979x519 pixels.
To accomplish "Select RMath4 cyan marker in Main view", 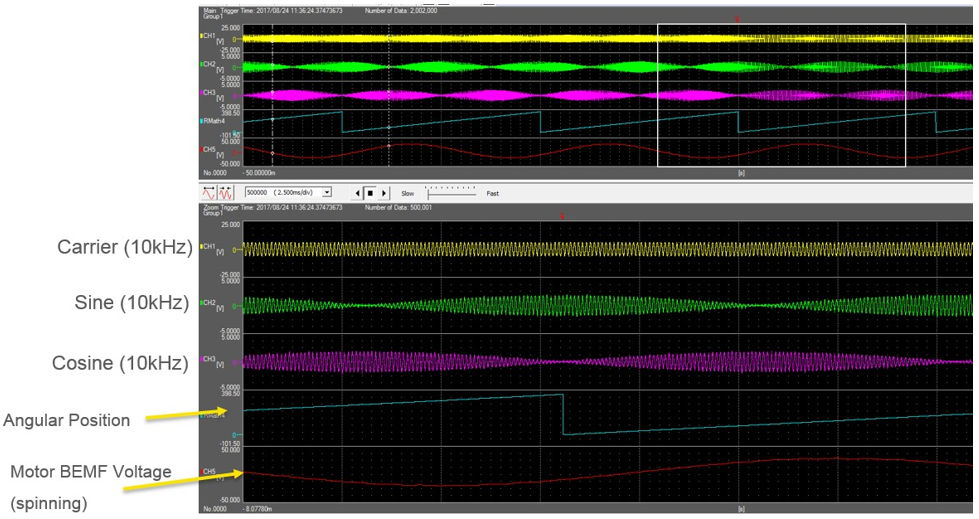I will 202,121.
